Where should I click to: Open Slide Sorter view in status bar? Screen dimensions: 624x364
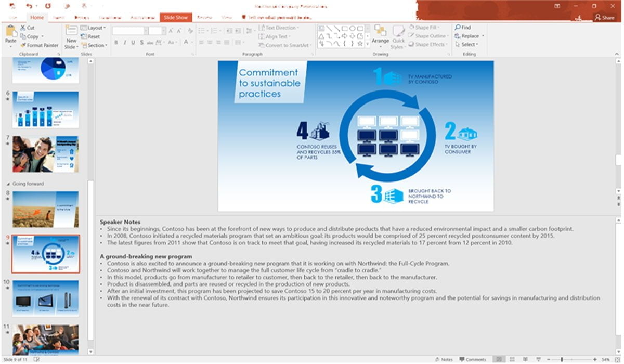513,359
